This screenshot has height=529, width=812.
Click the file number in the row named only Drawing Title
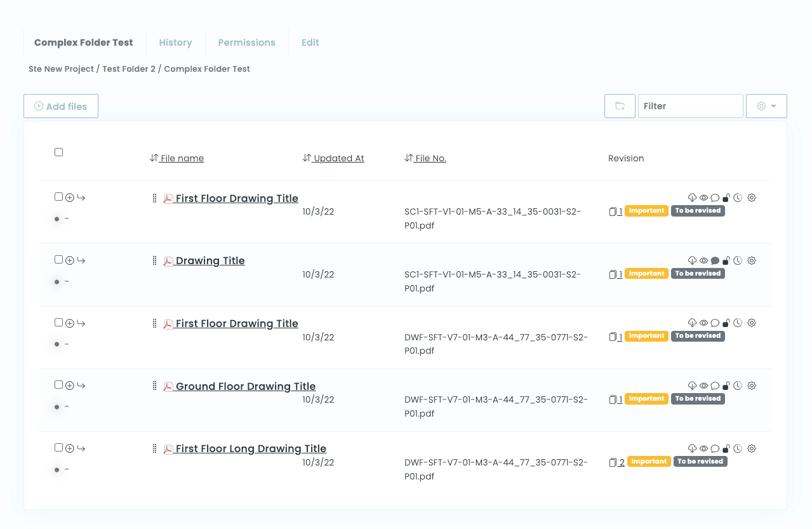493,281
